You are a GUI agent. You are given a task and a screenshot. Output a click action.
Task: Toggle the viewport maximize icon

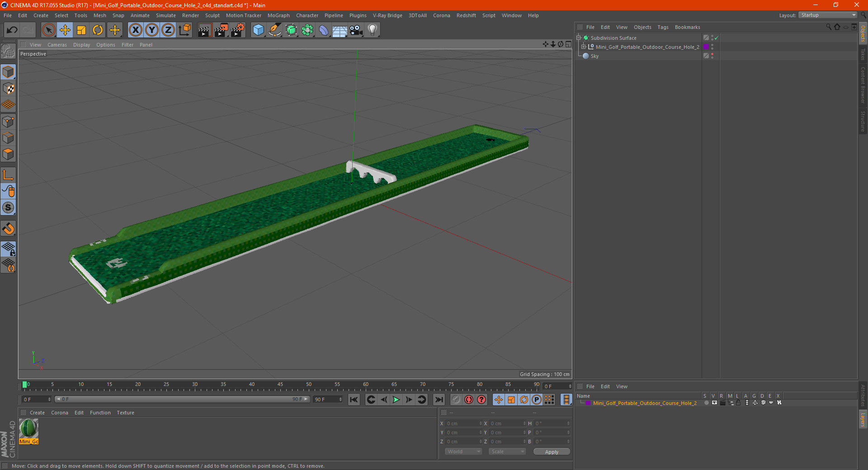point(568,44)
